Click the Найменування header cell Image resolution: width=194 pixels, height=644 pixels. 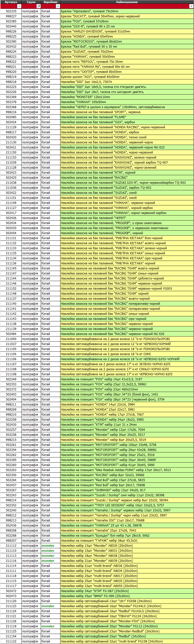coord(127,2)
